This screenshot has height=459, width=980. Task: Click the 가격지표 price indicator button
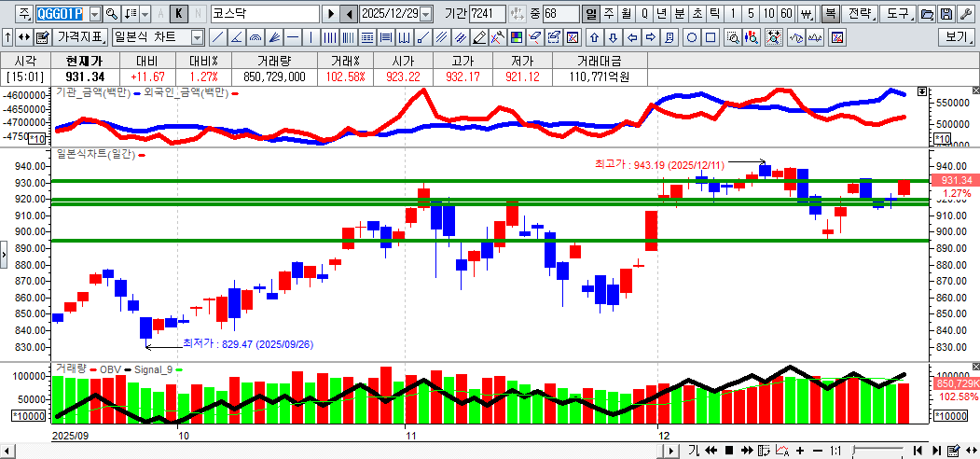[80, 38]
